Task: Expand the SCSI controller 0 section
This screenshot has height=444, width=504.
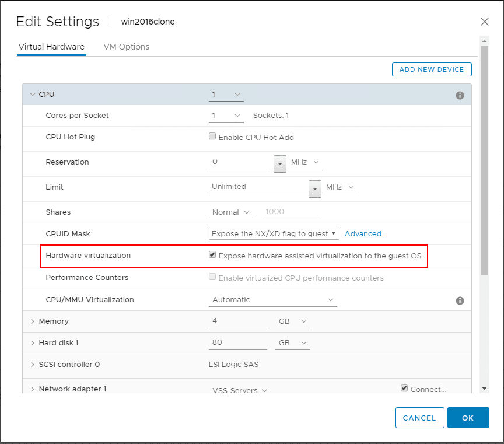Action: (32, 365)
